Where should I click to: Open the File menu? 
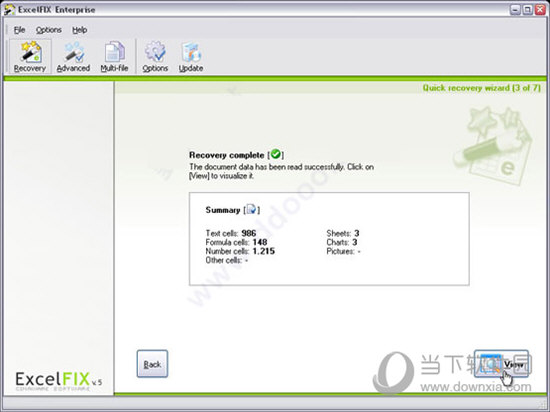(19, 30)
